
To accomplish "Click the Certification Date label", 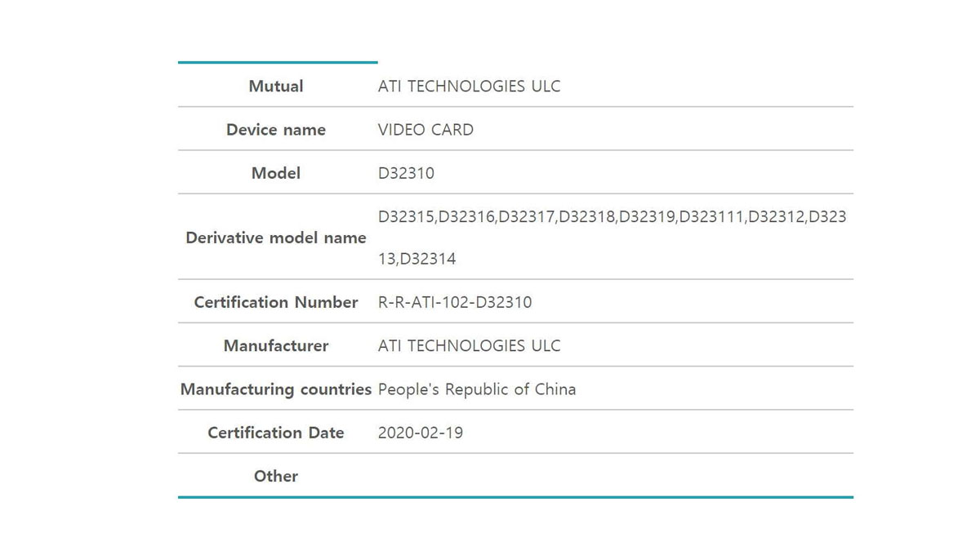I will [276, 433].
